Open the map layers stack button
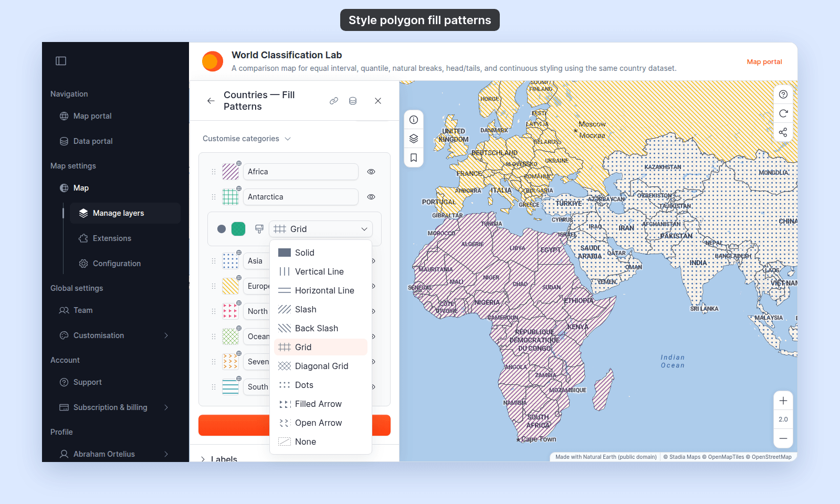Viewport: 840px width, 504px height. pyautogui.click(x=414, y=139)
